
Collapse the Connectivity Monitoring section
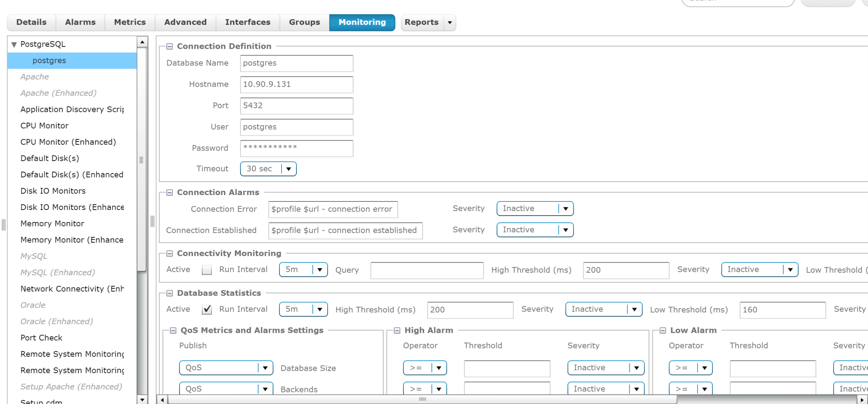pos(170,254)
